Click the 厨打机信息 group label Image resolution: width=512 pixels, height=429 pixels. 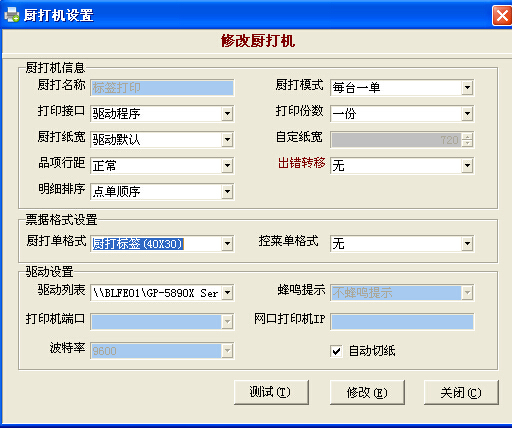pyautogui.click(x=55, y=68)
